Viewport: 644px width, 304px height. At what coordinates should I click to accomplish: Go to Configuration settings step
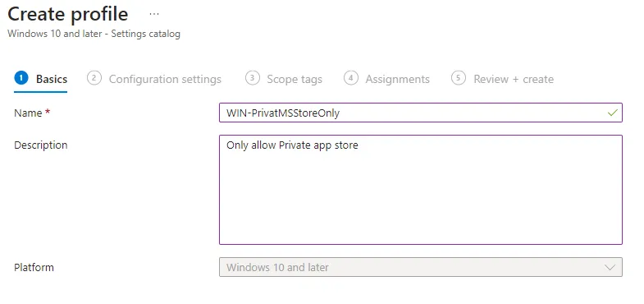click(154, 79)
